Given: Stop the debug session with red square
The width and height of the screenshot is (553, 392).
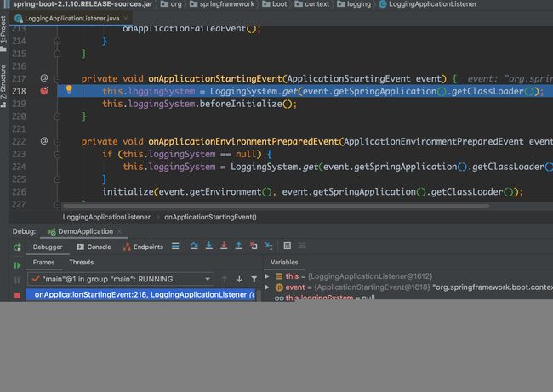Looking at the screenshot, I should pos(17,295).
